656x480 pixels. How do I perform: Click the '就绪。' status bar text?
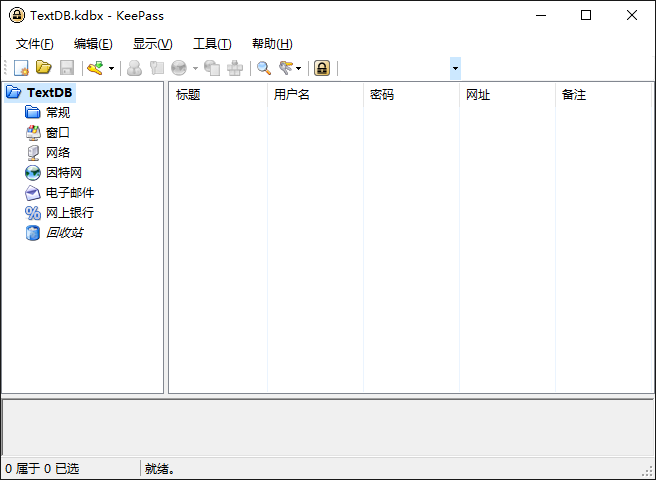point(160,469)
